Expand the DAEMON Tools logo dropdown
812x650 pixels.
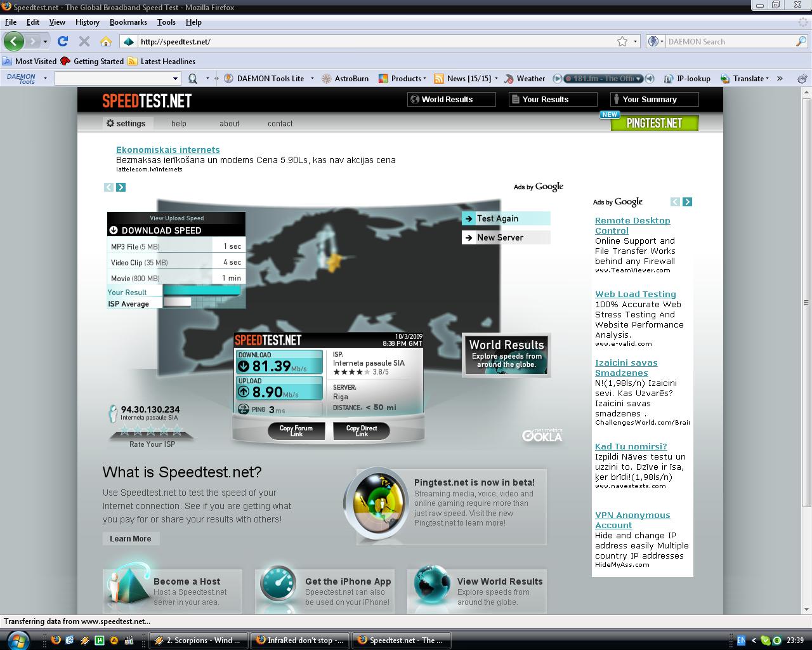[x=45, y=79]
